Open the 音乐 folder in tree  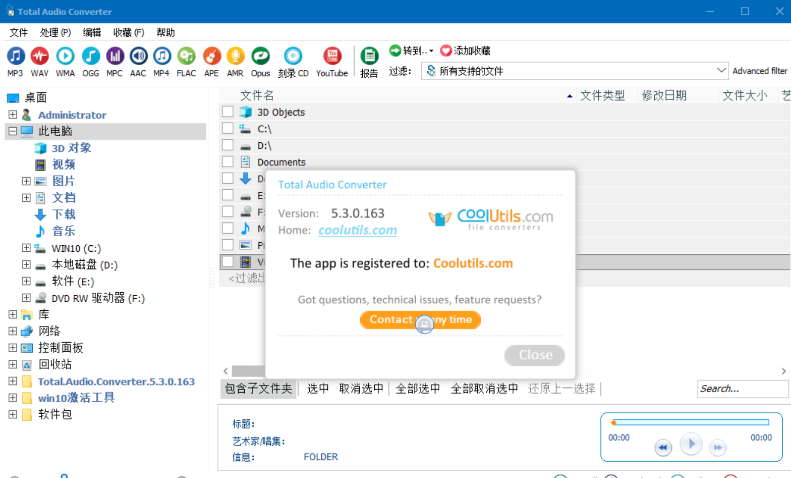[64, 231]
